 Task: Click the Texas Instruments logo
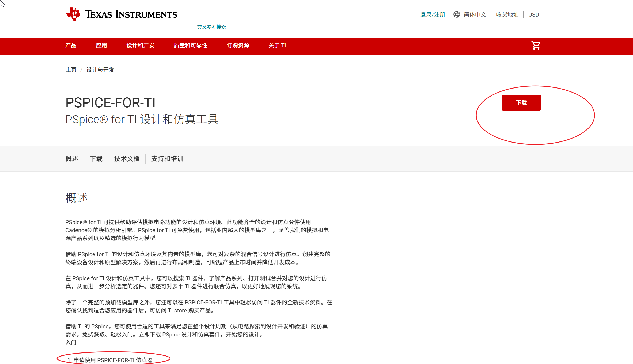pos(122,14)
